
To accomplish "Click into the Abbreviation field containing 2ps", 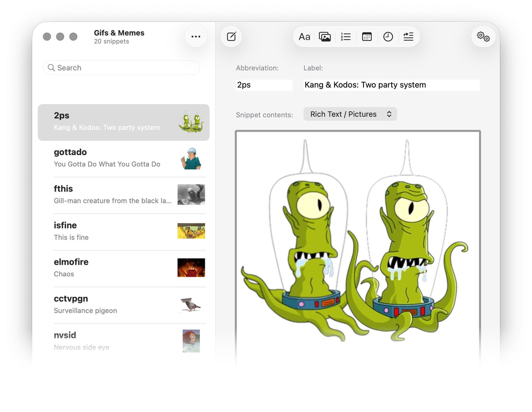I will click(264, 85).
